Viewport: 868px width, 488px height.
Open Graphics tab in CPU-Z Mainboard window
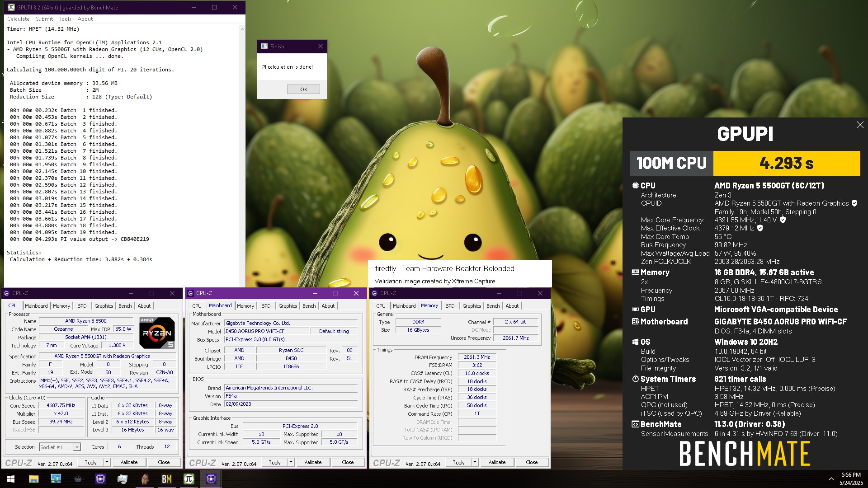point(288,306)
